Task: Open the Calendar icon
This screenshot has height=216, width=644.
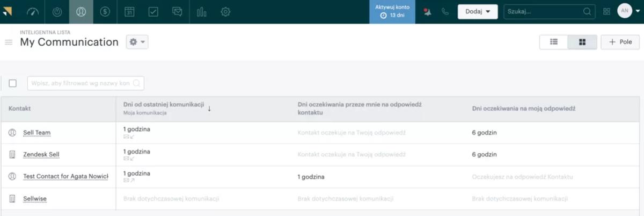Action: click(x=129, y=11)
